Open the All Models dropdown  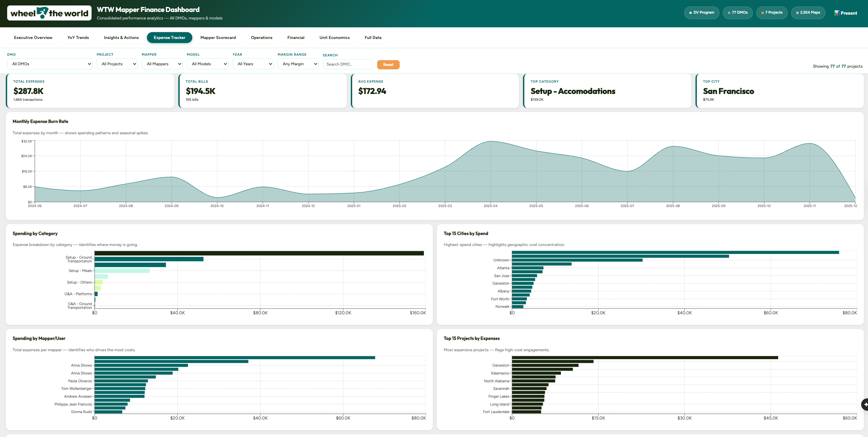(207, 64)
